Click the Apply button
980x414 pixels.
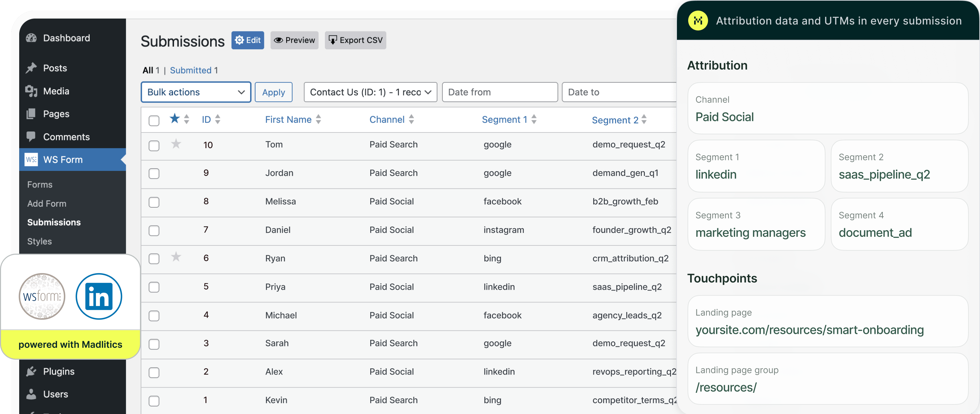coord(274,92)
